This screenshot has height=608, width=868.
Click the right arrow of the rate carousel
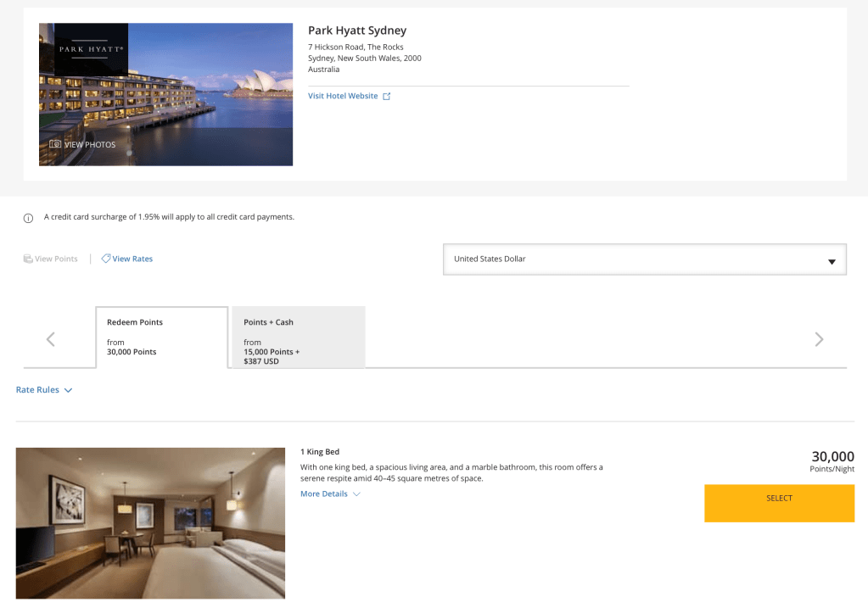tap(819, 339)
